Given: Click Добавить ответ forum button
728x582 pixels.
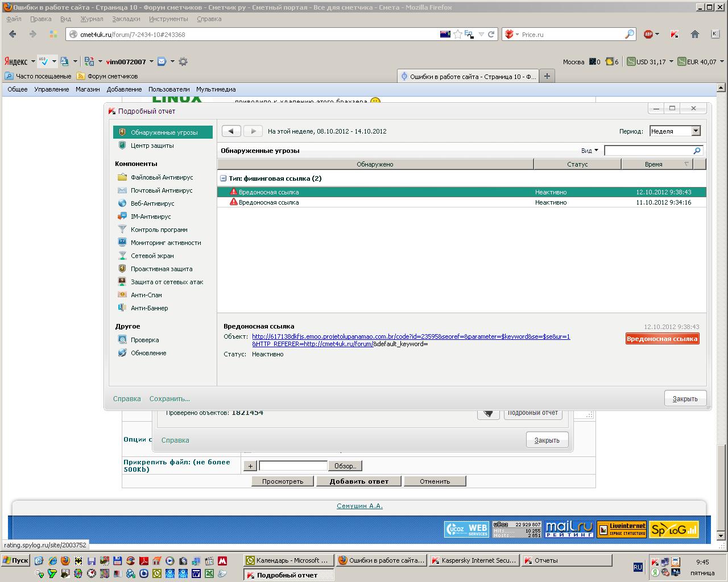Looking at the screenshot, I should 359,481.
